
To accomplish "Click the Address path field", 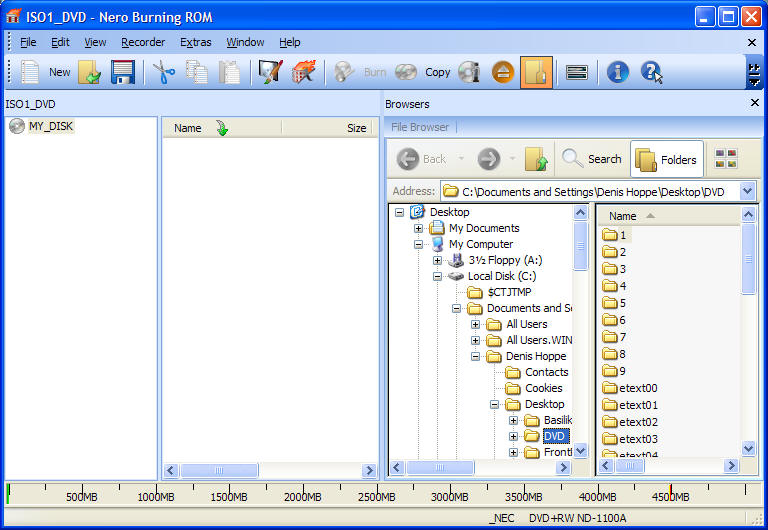I will [x=590, y=192].
